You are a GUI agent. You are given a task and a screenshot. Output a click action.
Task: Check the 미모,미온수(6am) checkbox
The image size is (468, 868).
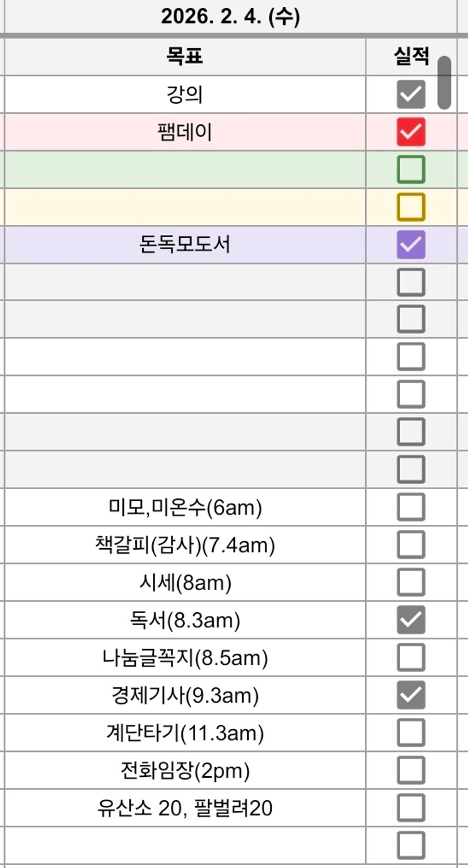point(410,507)
